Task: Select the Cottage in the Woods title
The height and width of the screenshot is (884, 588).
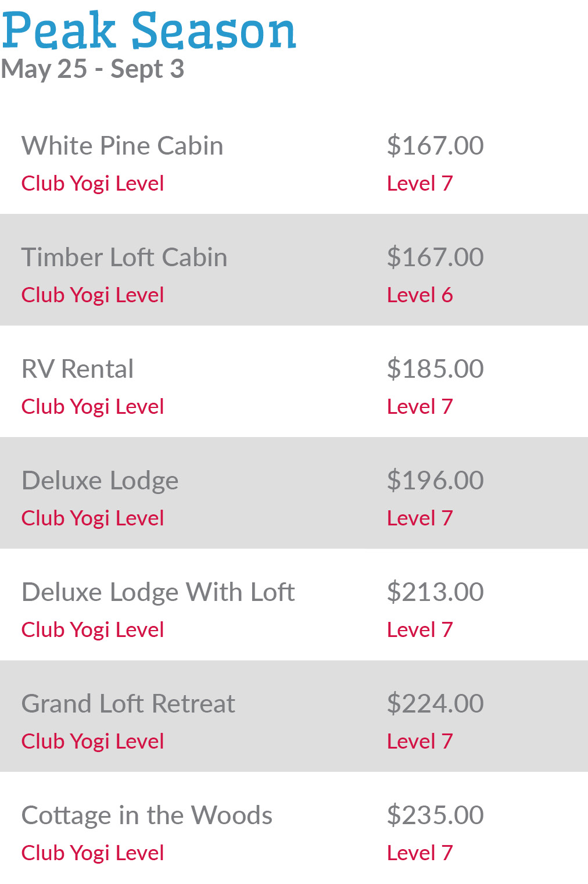Action: [147, 815]
